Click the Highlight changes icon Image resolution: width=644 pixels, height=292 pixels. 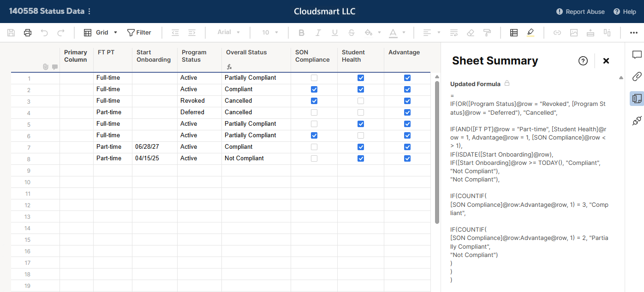(531, 33)
